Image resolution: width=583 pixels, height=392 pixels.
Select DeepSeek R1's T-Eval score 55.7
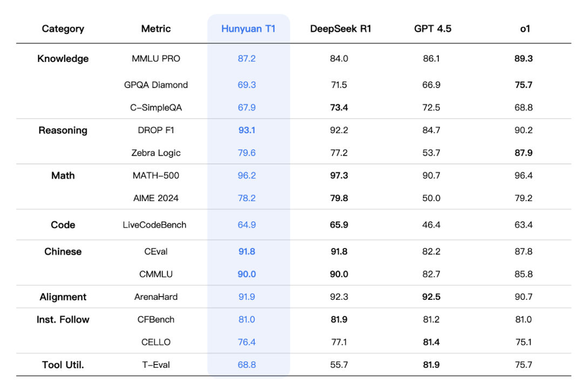click(339, 365)
